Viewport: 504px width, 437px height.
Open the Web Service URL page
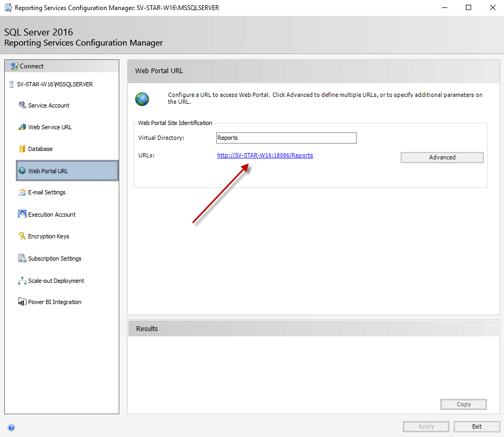click(50, 127)
